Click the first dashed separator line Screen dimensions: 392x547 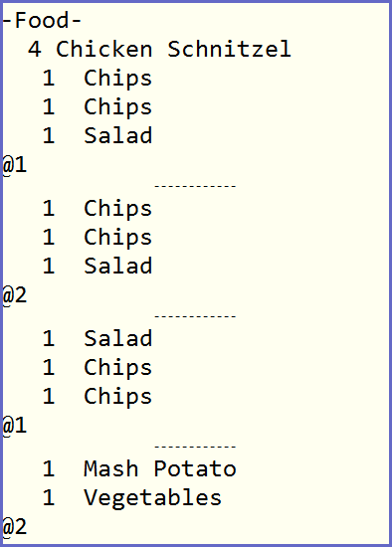tap(195, 186)
